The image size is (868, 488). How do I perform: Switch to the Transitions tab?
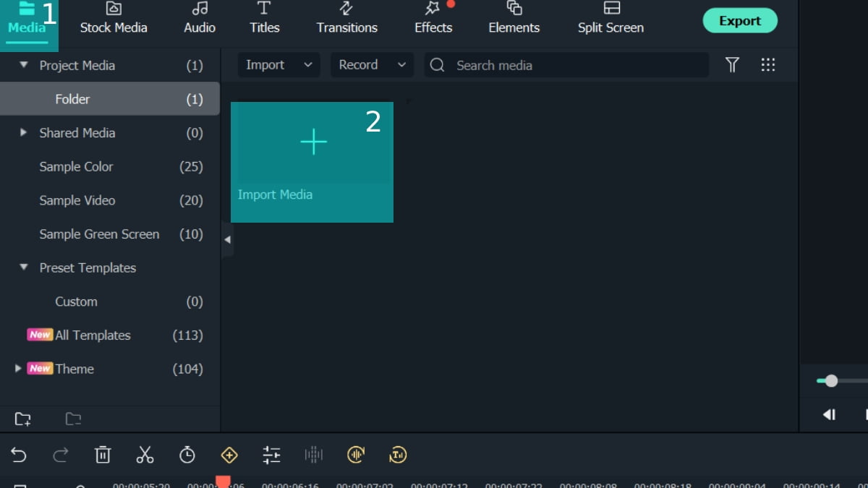tap(346, 18)
